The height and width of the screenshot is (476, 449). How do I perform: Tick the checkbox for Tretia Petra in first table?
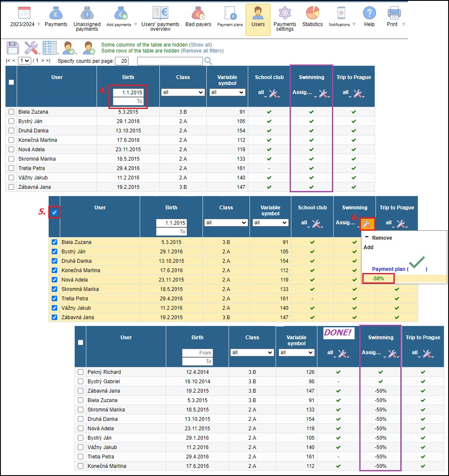click(11, 168)
